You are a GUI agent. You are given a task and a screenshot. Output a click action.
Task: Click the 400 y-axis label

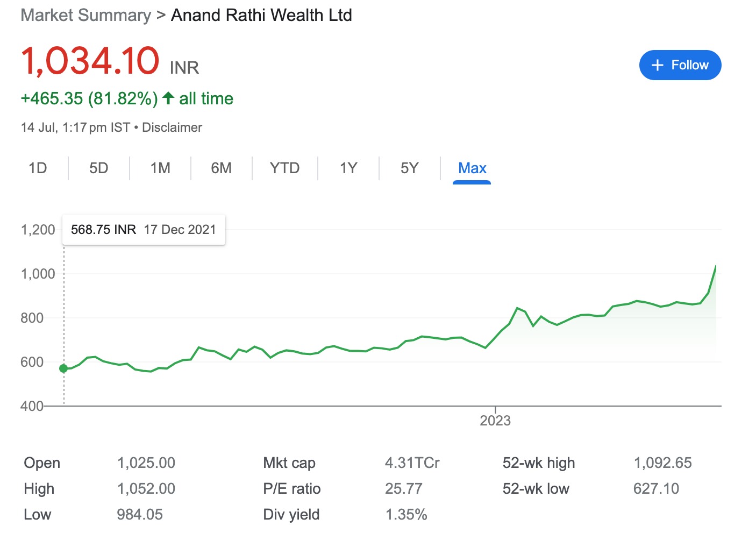pos(32,406)
